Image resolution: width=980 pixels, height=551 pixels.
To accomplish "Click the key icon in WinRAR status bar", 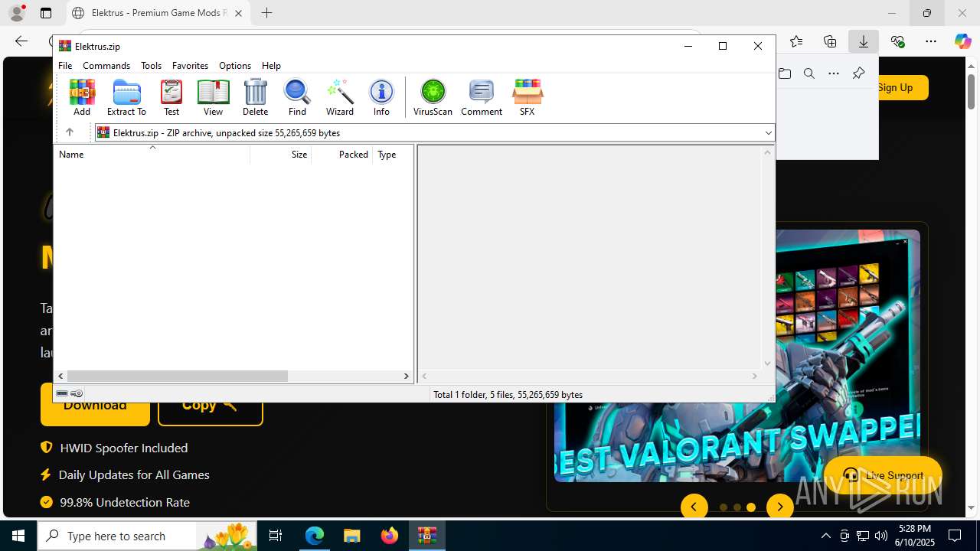I will pos(77,393).
